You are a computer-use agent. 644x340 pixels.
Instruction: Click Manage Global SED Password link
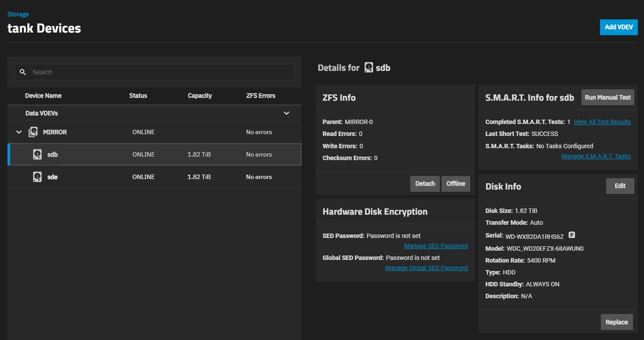pos(426,268)
